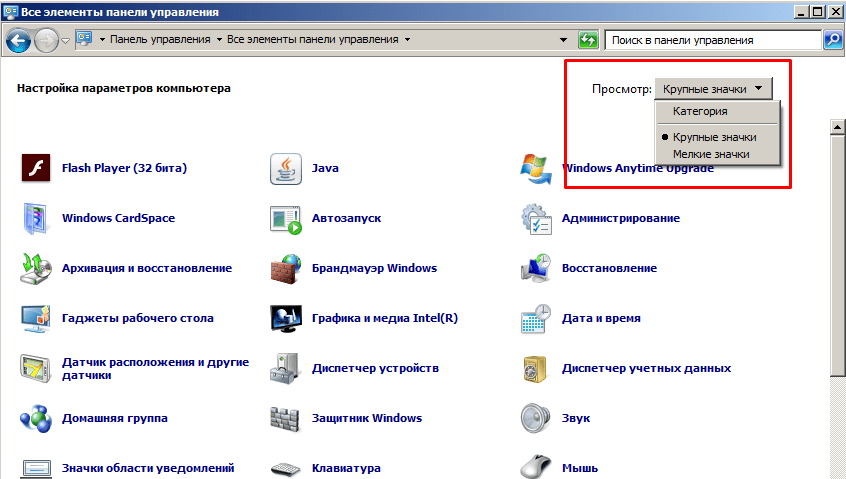Open the Брандмауэр Windows link
This screenshot has height=479, width=846.
click(x=374, y=268)
